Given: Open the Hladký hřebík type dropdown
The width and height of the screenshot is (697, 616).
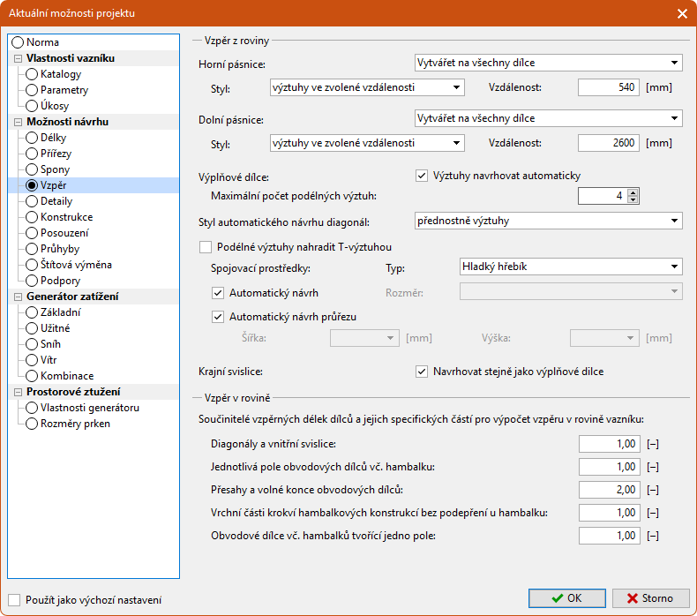Looking at the screenshot, I should click(571, 266).
